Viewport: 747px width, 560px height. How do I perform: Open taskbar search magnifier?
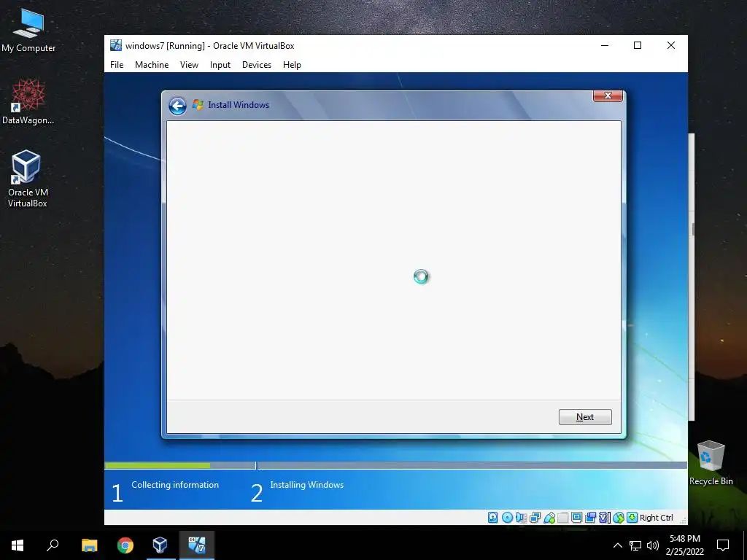53,545
